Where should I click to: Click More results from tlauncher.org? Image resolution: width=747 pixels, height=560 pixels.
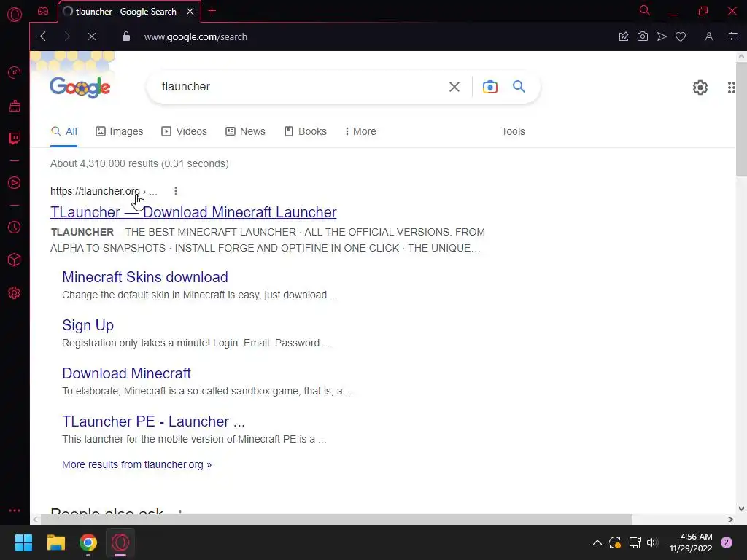click(x=136, y=464)
